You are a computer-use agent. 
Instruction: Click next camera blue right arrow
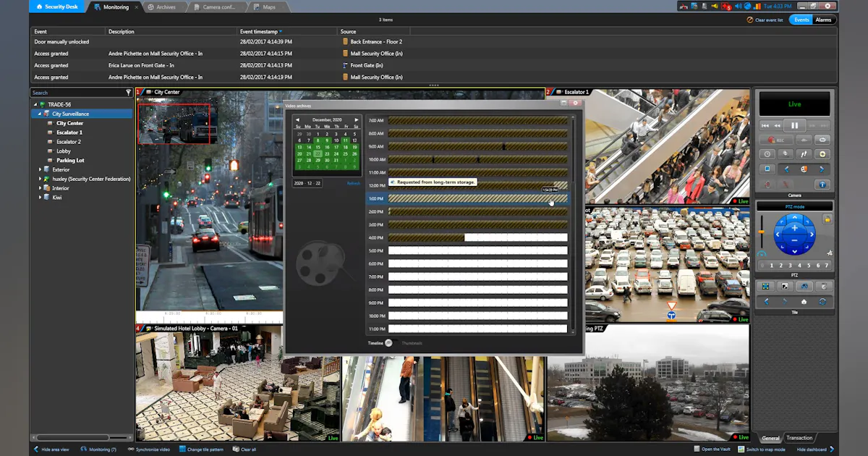coord(822,169)
